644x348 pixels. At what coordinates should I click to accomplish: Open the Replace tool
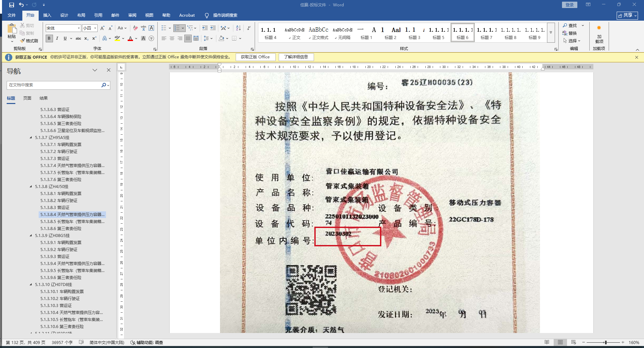(x=570, y=33)
